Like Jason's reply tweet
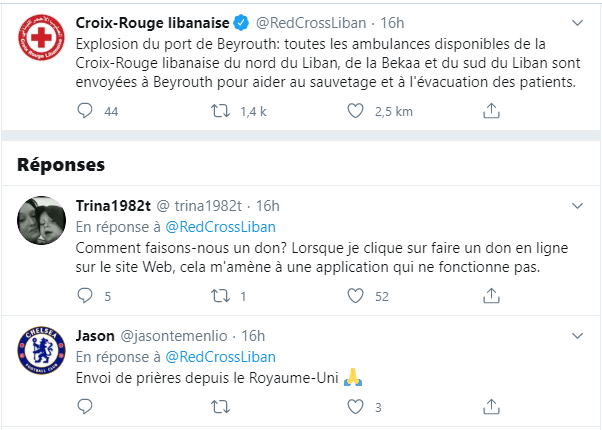 (x=353, y=407)
